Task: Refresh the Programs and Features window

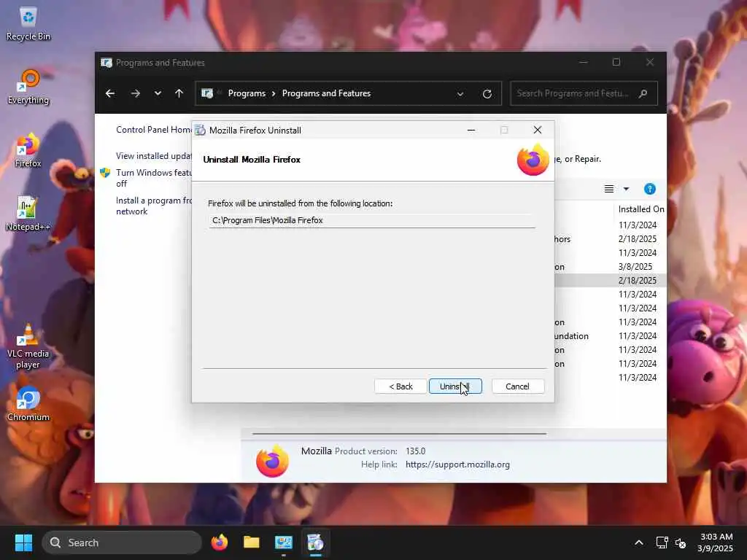Action: [487, 94]
